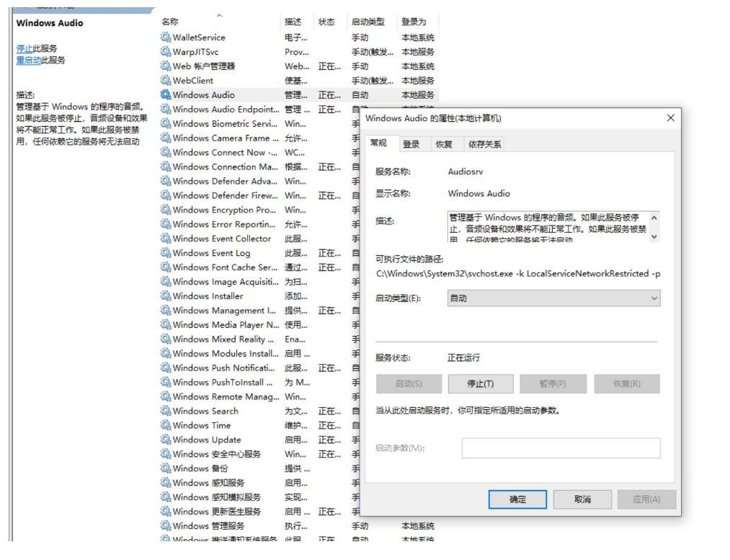Open the 启动类型 startup type dropdown
The width and height of the screenshot is (730, 560).
(553, 298)
